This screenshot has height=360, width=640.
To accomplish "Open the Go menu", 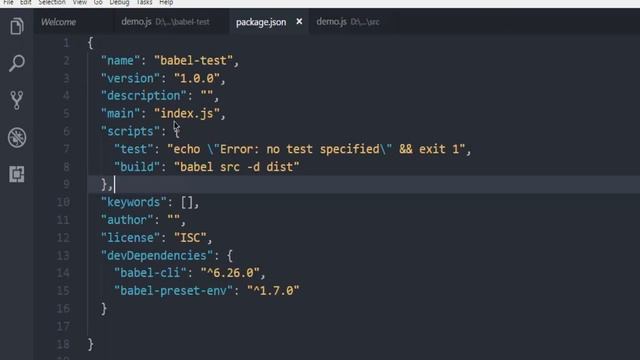I will (x=98, y=2).
